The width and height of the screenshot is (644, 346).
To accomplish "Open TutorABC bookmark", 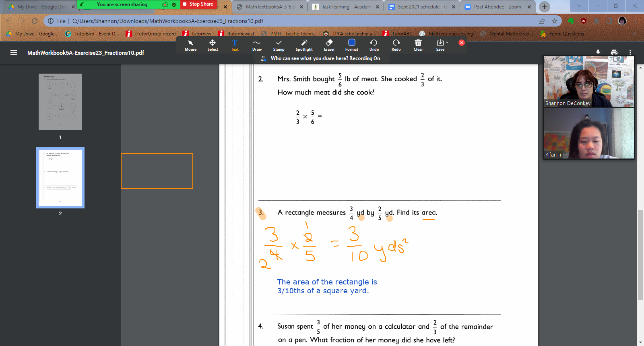I will (397, 34).
